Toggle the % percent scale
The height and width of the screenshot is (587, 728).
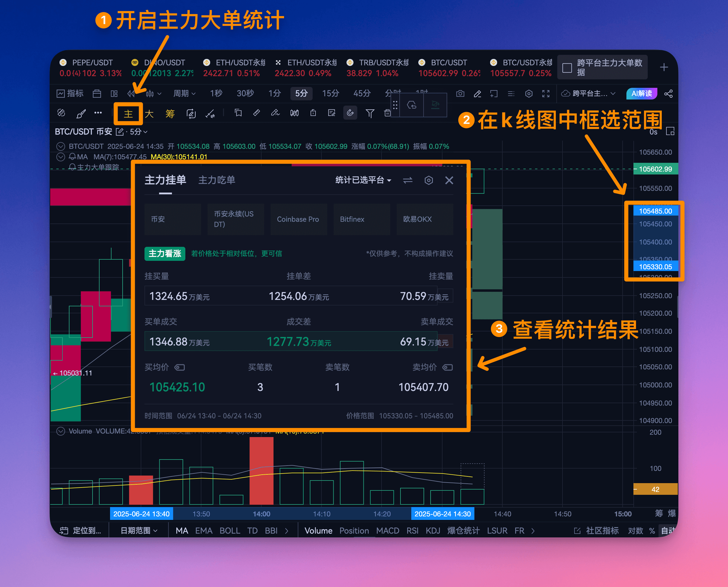coord(652,531)
